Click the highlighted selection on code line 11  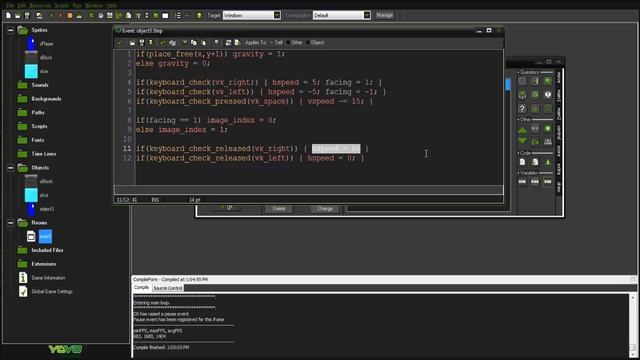click(x=336, y=149)
